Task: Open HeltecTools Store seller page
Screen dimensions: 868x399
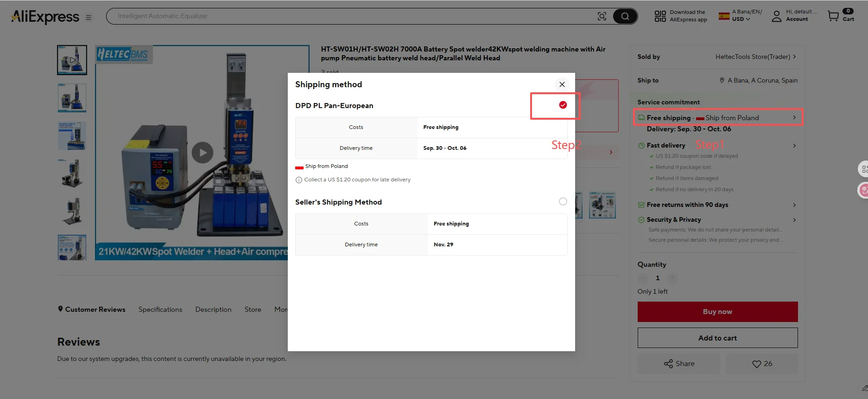Action: point(756,57)
